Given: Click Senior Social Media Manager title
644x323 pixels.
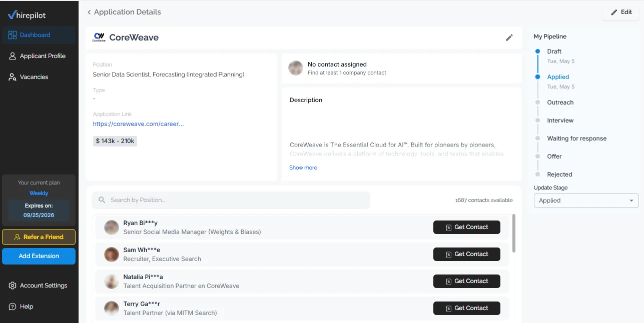Looking at the screenshot, I should click(192, 232).
